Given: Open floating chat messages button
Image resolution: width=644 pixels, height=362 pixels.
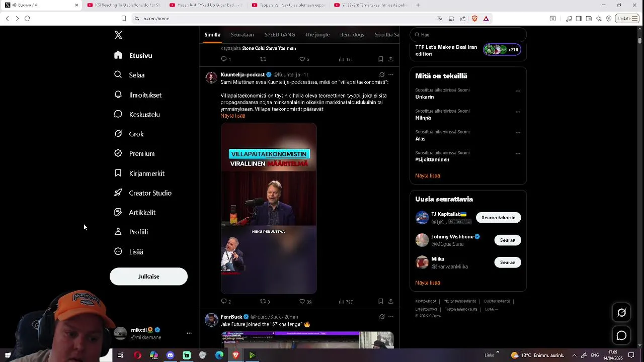Looking at the screenshot, I should [621, 335].
